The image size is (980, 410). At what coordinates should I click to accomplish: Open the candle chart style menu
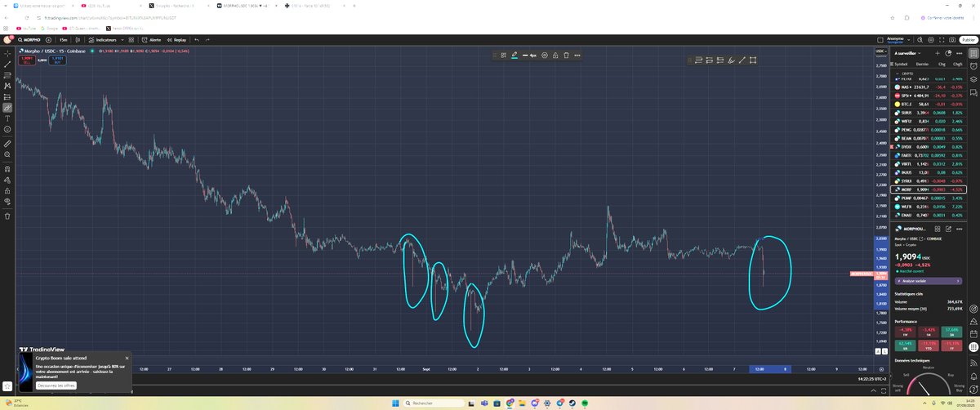pyautogui.click(x=78, y=39)
